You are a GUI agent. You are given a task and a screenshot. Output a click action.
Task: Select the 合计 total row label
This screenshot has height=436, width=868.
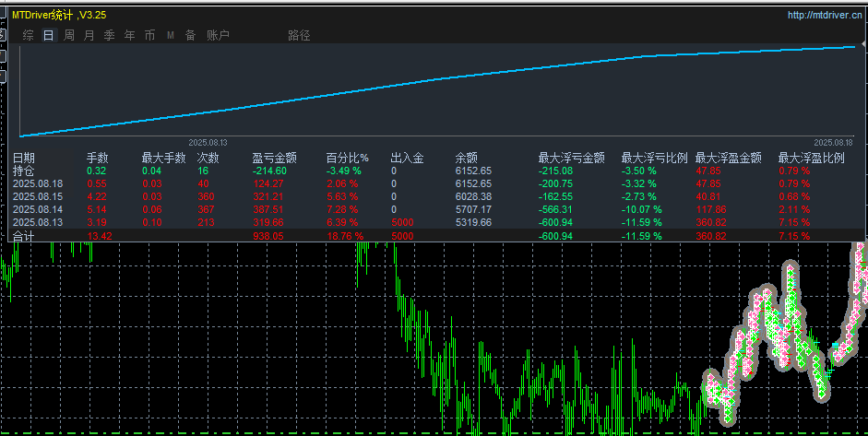(x=24, y=236)
